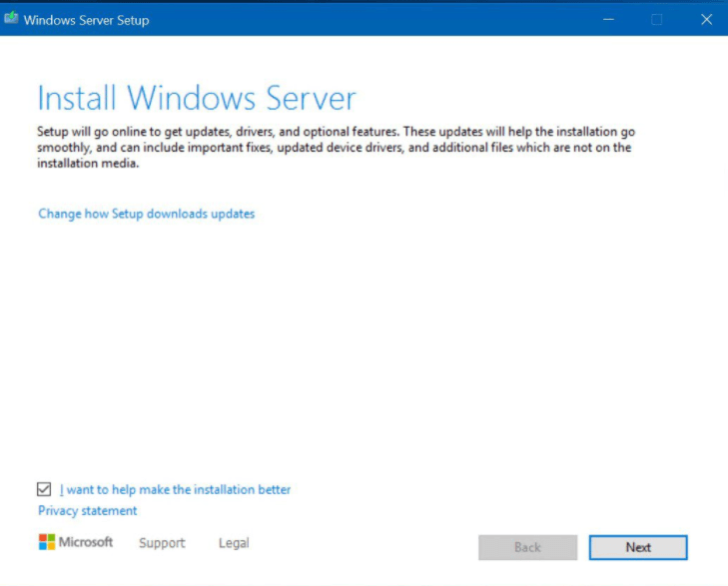Open the Support link in footer
This screenshot has width=728, height=586.
click(x=162, y=543)
